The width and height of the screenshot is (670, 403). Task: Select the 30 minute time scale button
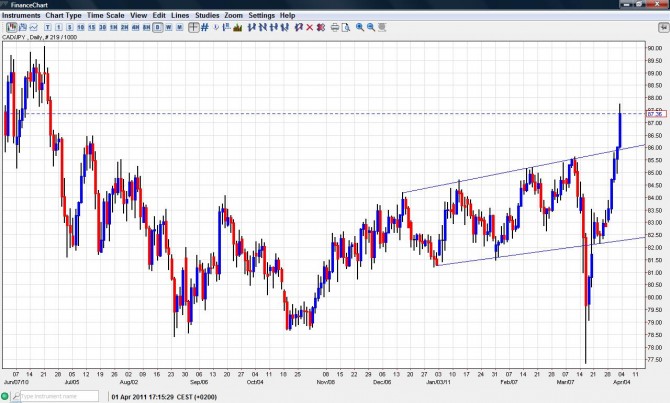click(103, 27)
